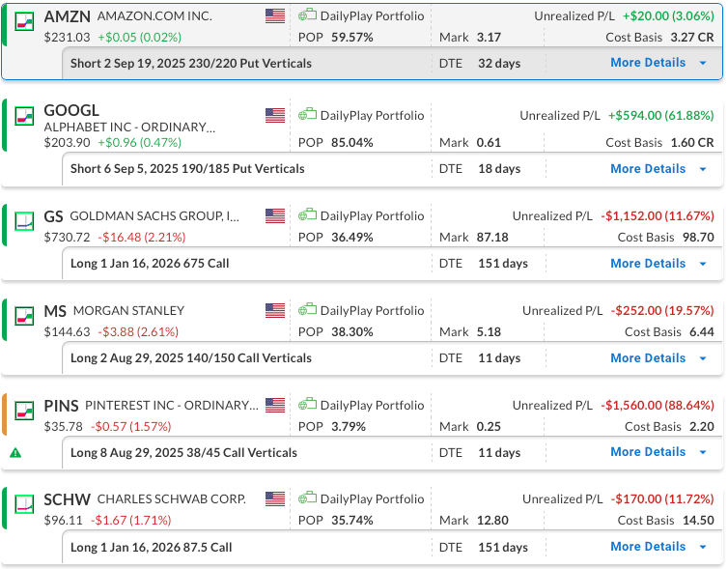728x569 pixels.
Task: Click 'Long 1 Jan 16, 2026 675 Call'
Action: 150,264
